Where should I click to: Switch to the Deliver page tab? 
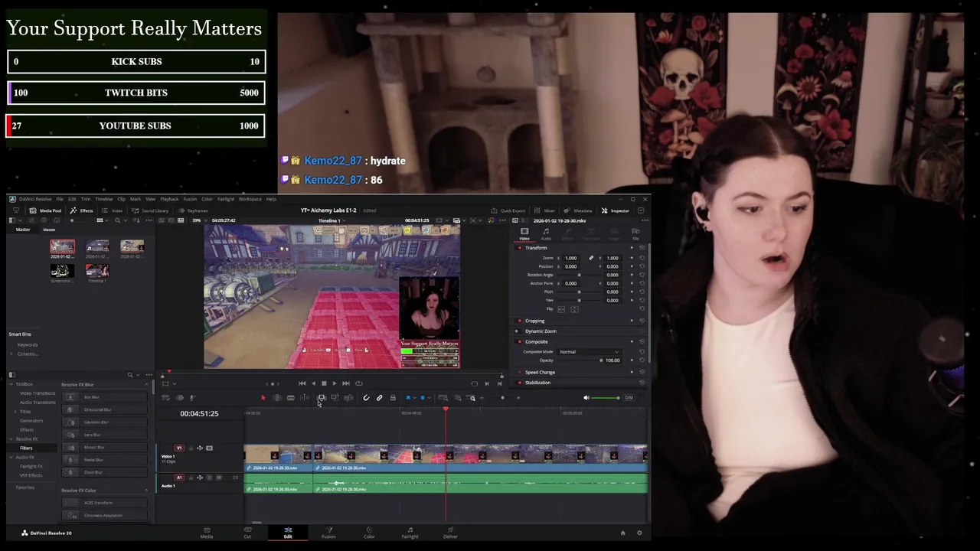[450, 533]
